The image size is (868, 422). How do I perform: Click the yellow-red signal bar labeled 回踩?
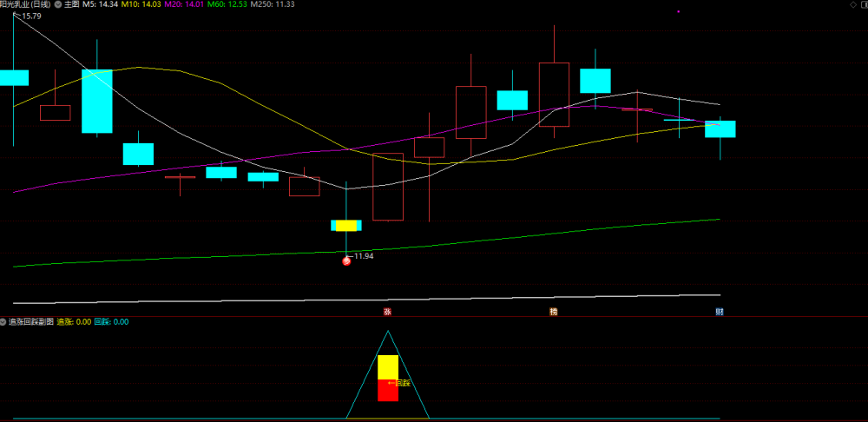[388, 379]
